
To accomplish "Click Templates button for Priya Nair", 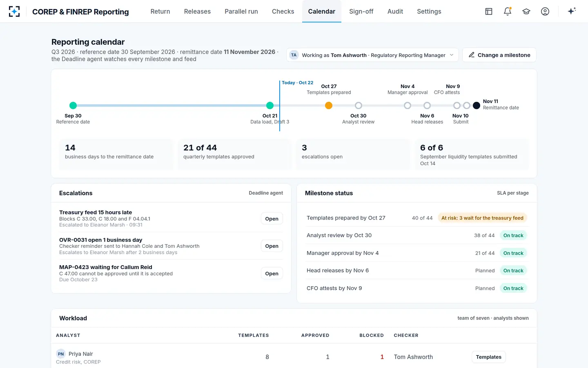I will coord(489,357).
